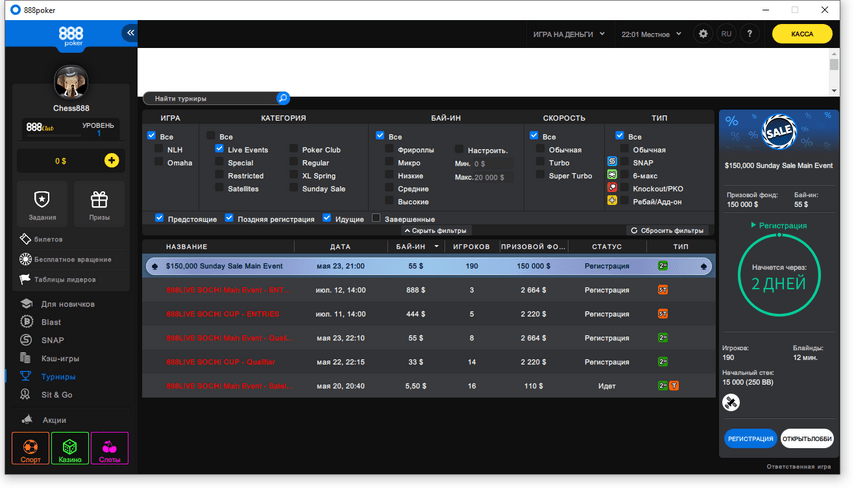Open Для новичков section
The width and height of the screenshot is (854, 489).
[x=68, y=304]
